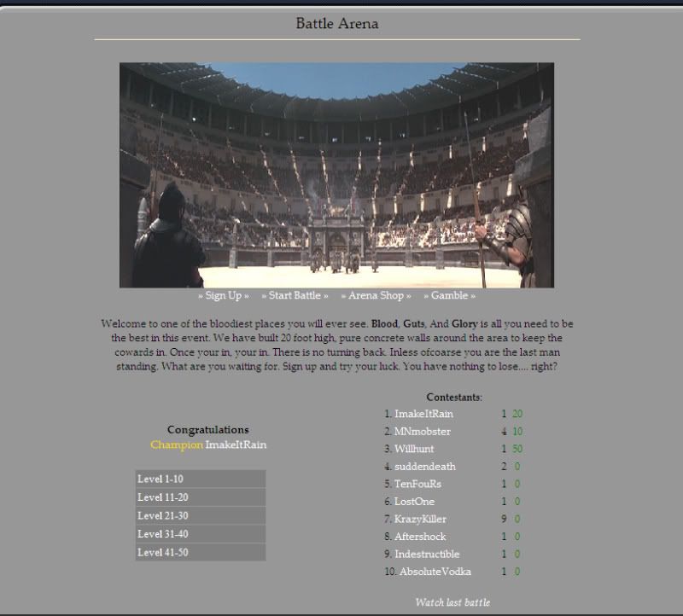Open contestant ImakeItRain in the list
This screenshot has width=683, height=616.
[x=423, y=414]
